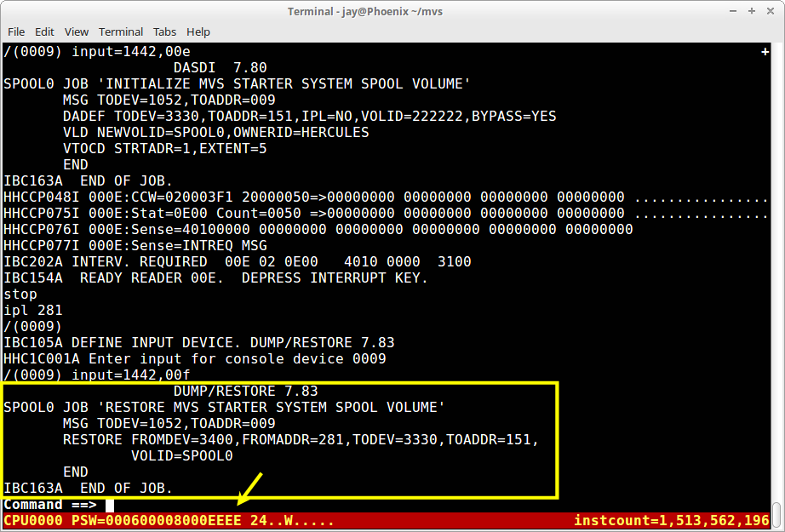Click the 'IBC202A INTERV. REQUIRED' message
The height and width of the screenshot is (532, 785).
(x=238, y=262)
